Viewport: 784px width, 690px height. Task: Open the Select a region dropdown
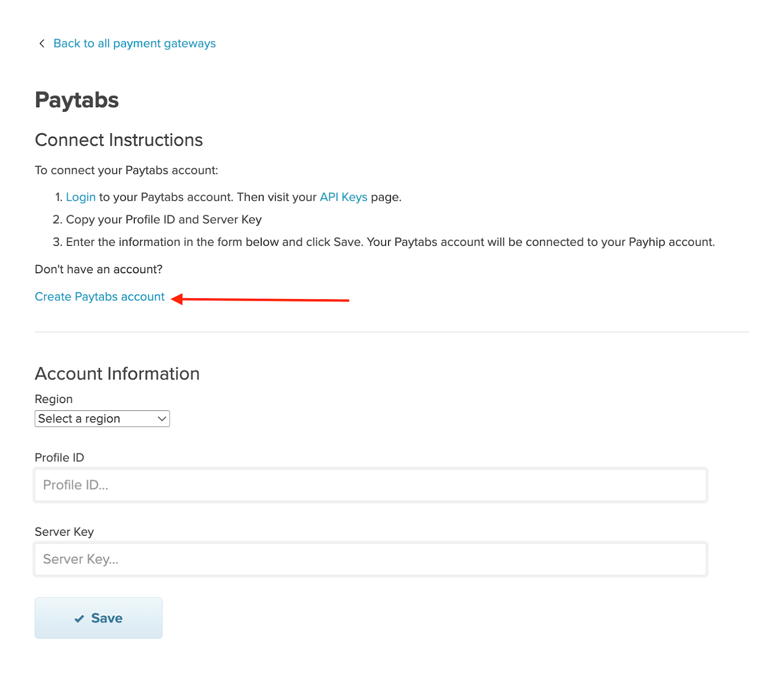102,419
